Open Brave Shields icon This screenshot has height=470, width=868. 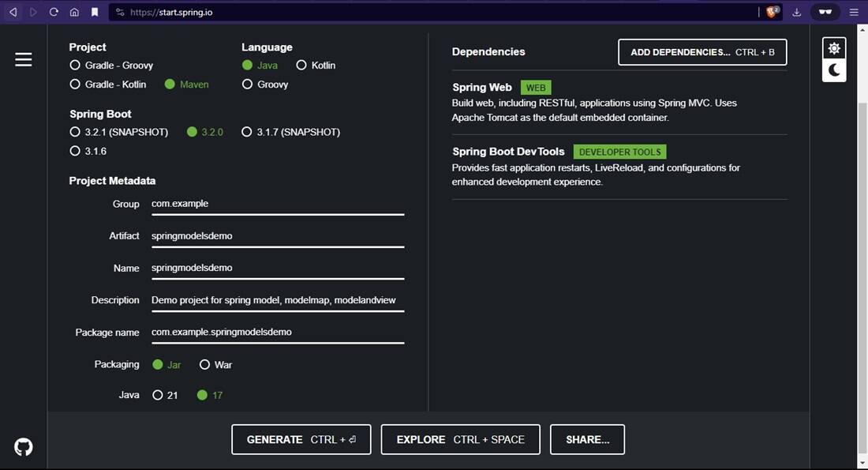[773, 12]
